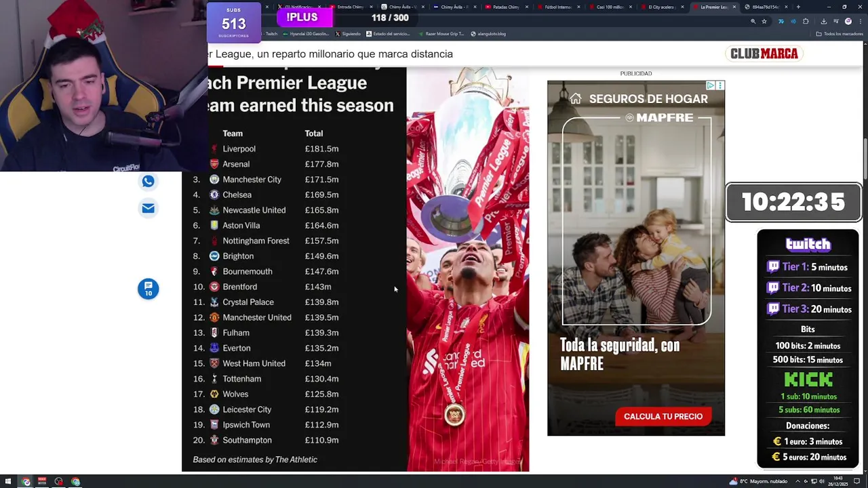
Task: Open the Chrome three-dot menu
Action: (860, 21)
